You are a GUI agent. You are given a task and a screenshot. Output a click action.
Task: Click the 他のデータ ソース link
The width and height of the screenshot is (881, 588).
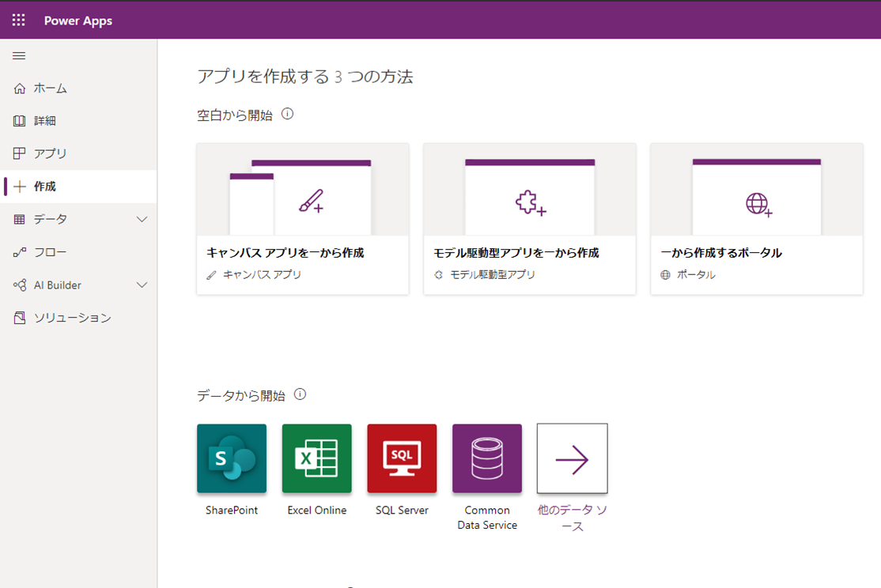(572, 518)
